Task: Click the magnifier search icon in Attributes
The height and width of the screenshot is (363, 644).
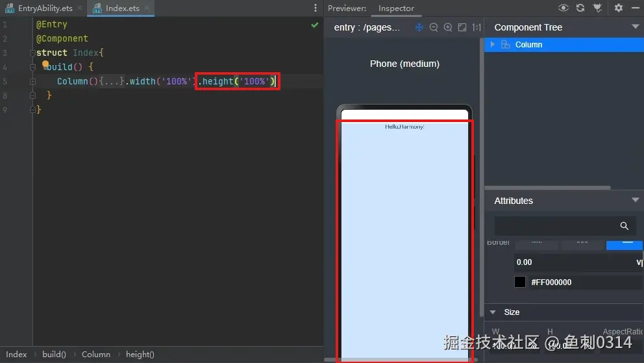Action: click(x=624, y=226)
